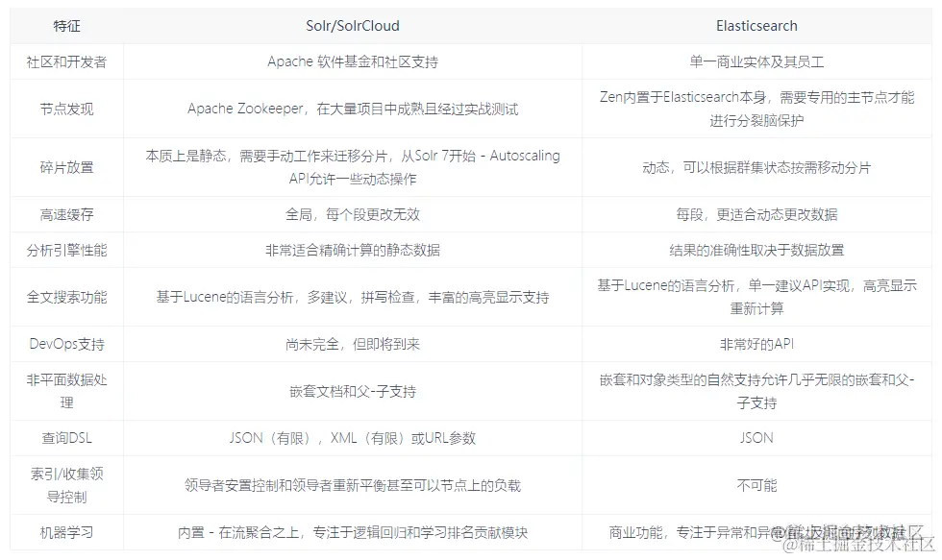Click '动态，可以根据群集状态按需移动分片' cell

click(x=756, y=167)
